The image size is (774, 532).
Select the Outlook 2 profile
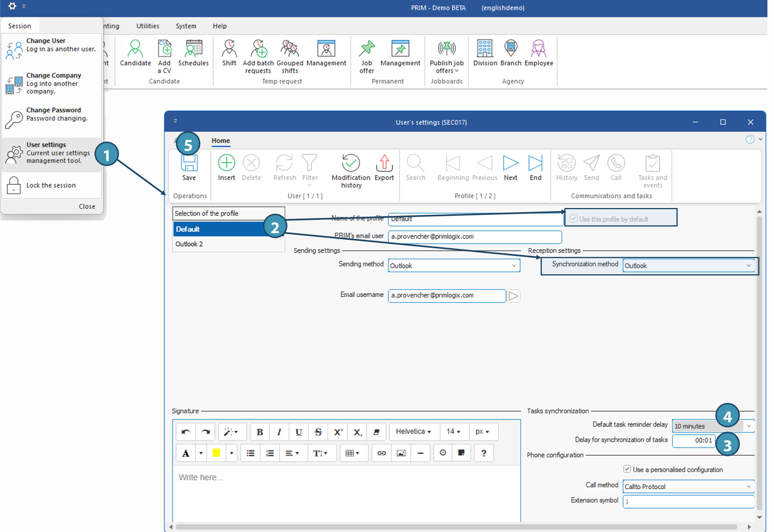click(189, 244)
